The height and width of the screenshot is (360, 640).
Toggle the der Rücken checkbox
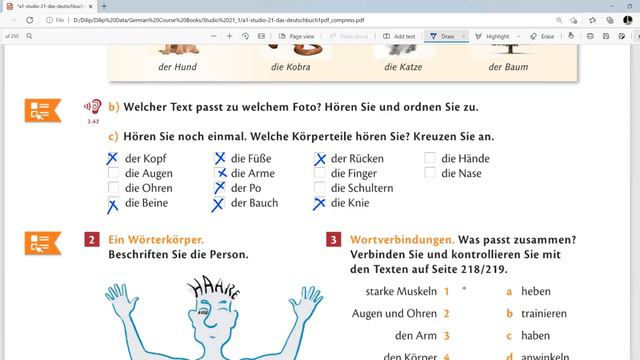(x=320, y=158)
